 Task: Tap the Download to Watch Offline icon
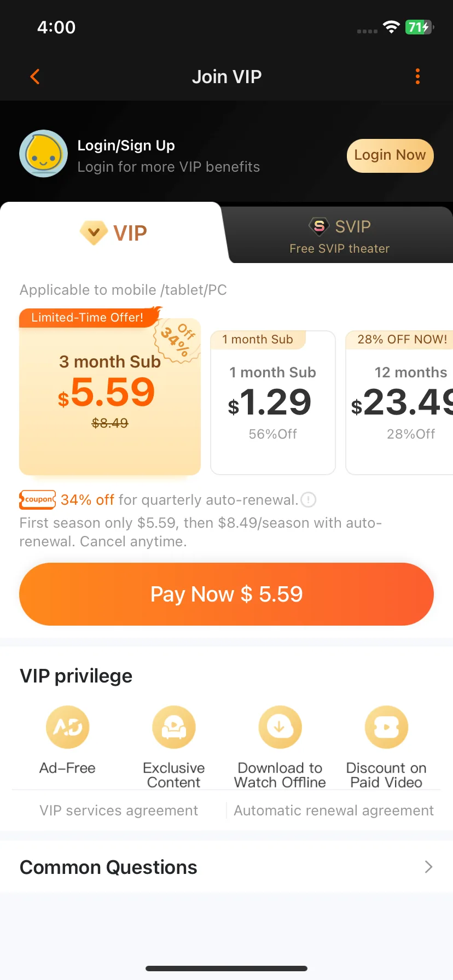click(280, 727)
